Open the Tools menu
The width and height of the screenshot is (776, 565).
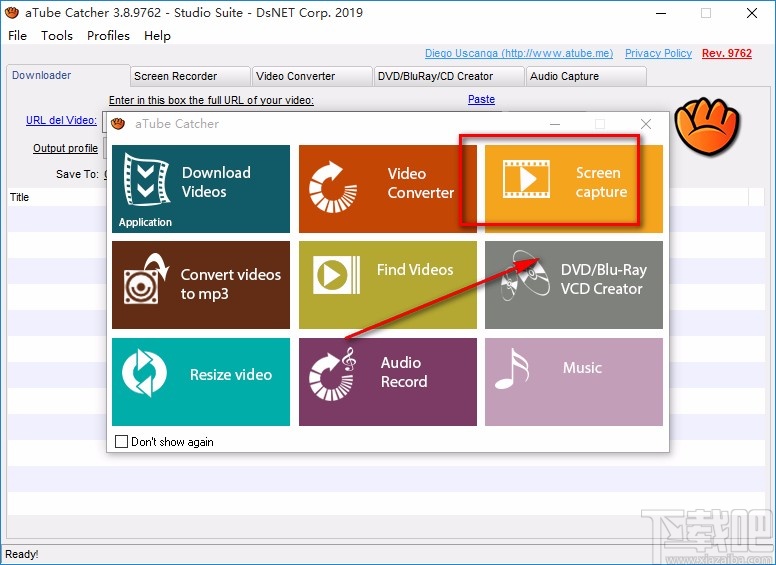point(57,36)
